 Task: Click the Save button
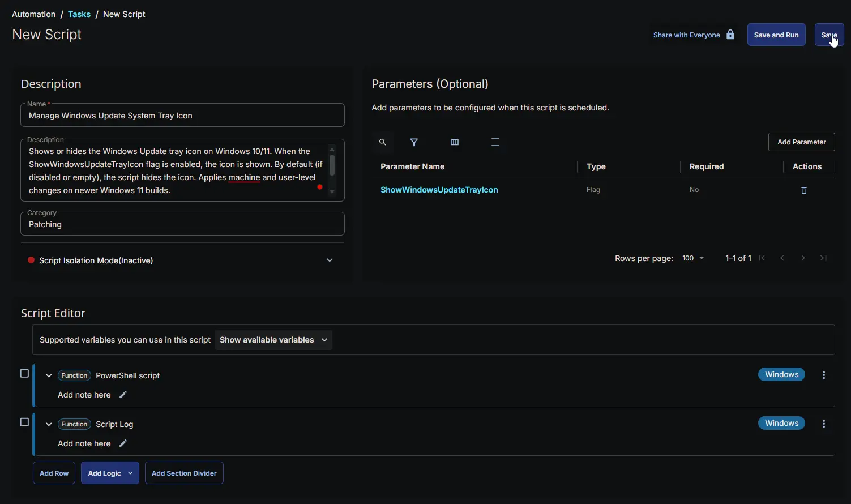(x=829, y=35)
